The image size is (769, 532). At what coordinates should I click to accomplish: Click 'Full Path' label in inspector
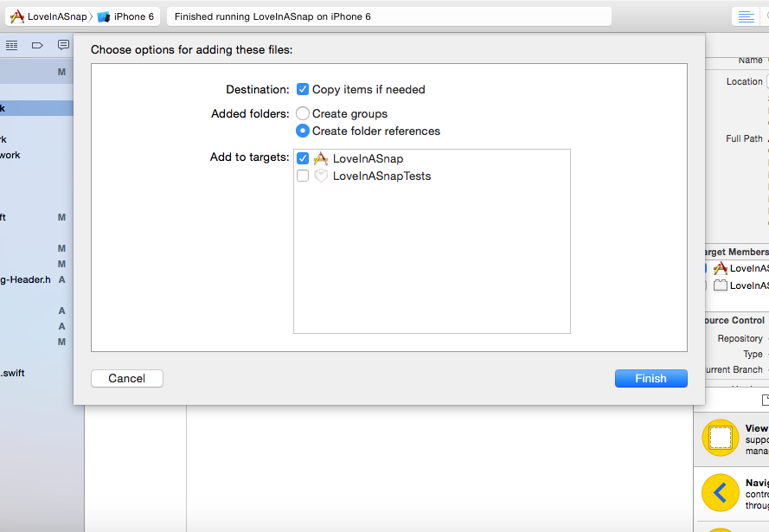coord(744,138)
